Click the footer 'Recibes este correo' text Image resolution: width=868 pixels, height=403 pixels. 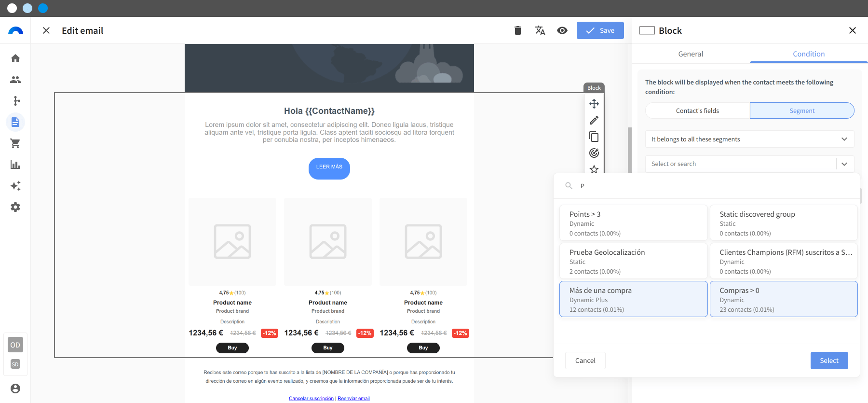pos(329,376)
